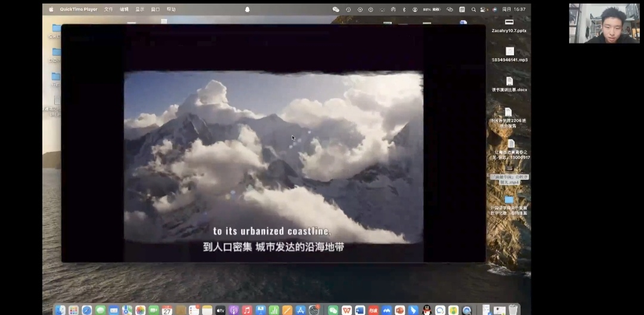Open Spotlight search in menu bar

click(473, 10)
